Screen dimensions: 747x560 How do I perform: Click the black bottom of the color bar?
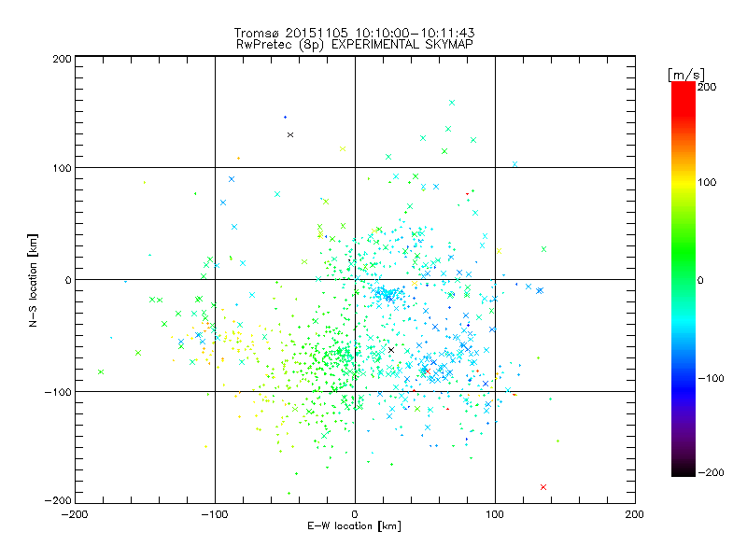(684, 471)
